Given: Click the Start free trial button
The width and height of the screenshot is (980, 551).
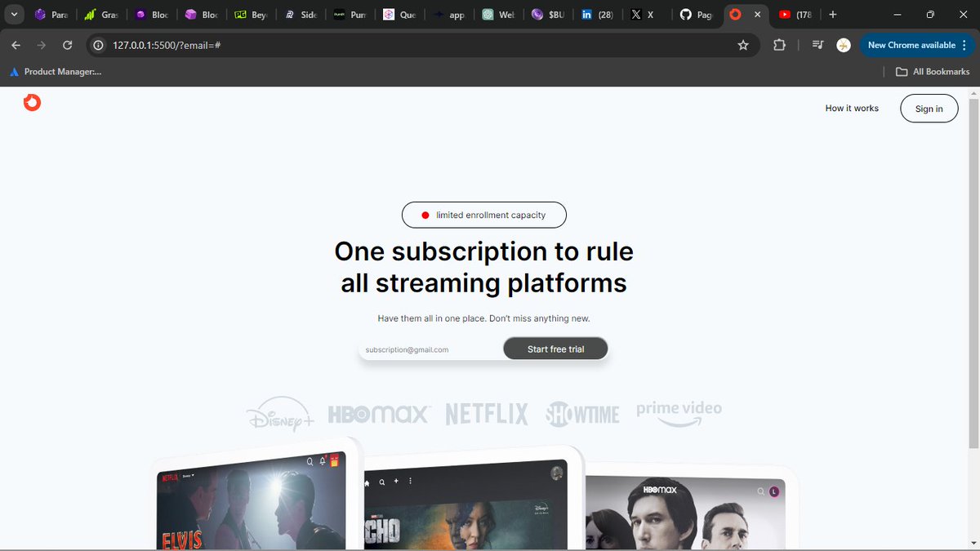Looking at the screenshot, I should pyautogui.click(x=555, y=349).
